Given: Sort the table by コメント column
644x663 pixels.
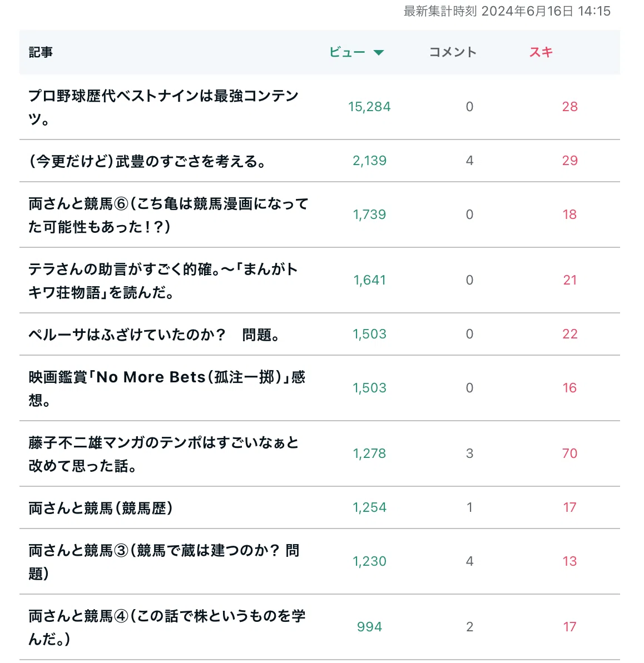Looking at the screenshot, I should point(453,52).
